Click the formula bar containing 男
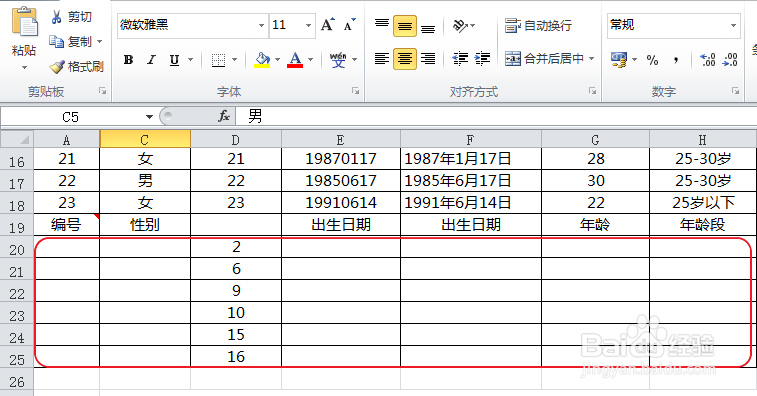 [x=496, y=116]
